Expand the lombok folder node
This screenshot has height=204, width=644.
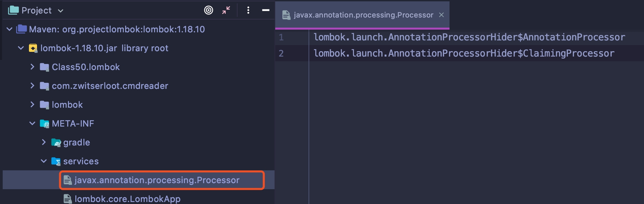32,105
